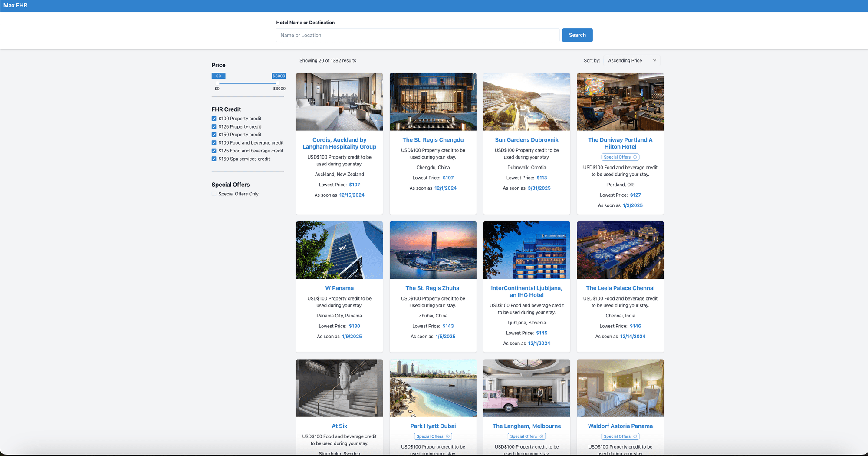Click the Duniway Portland lounge photo
Image resolution: width=868 pixels, height=456 pixels.
point(620,102)
